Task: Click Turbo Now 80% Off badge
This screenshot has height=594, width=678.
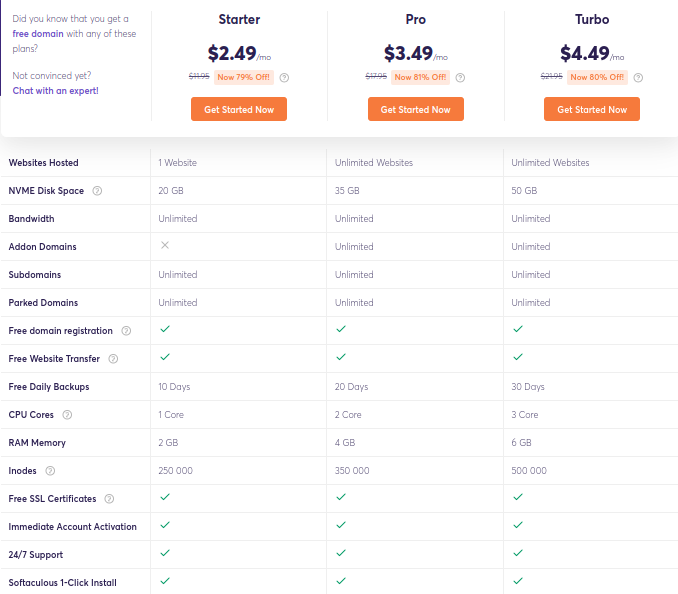Action: [x=598, y=78]
